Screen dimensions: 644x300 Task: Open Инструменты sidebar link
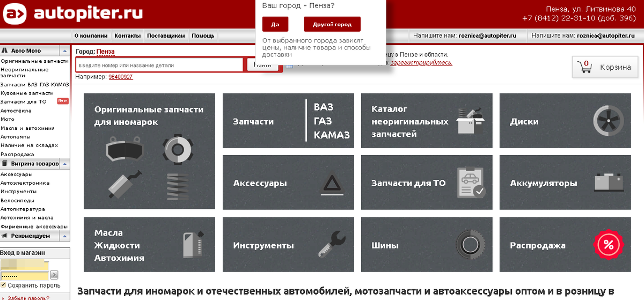click(x=18, y=191)
